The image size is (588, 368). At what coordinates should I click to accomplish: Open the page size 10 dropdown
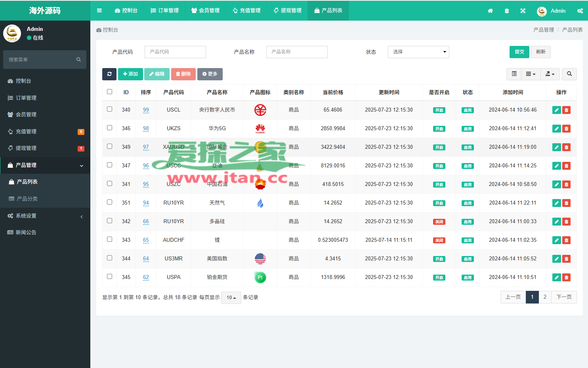coord(231,298)
